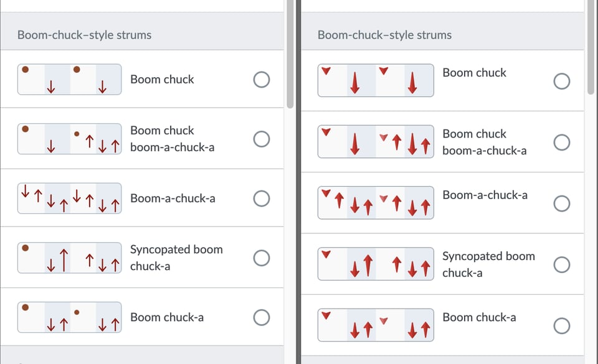This screenshot has width=598, height=364.
Task: Choose left Boom chuck boom-a-chuck-a radio button
Action: (262, 139)
